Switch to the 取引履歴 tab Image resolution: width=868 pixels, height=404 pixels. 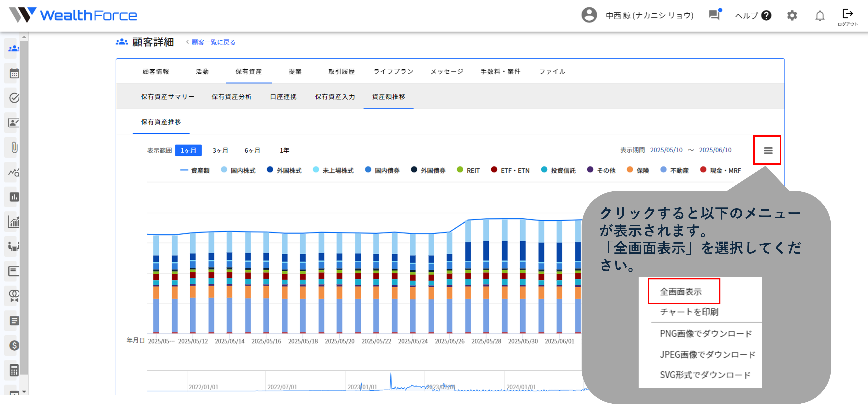342,71
